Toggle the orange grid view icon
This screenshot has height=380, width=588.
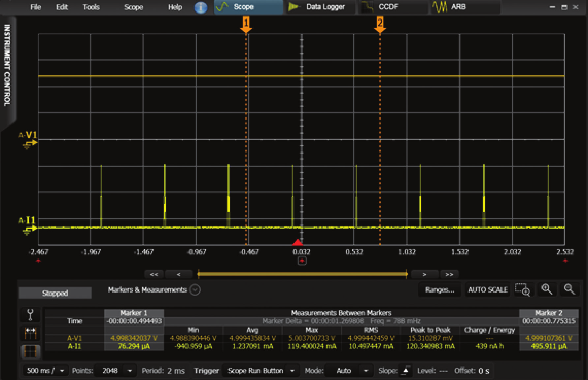point(30,352)
